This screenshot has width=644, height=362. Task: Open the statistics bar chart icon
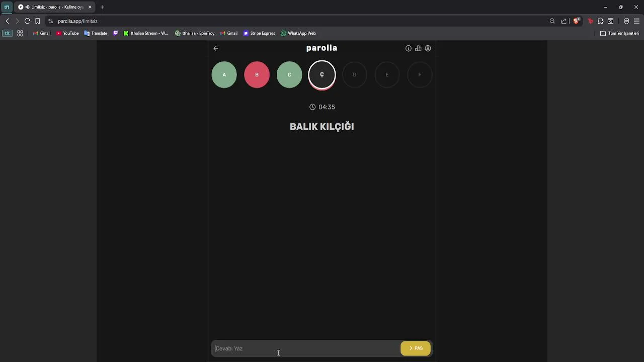point(418,48)
